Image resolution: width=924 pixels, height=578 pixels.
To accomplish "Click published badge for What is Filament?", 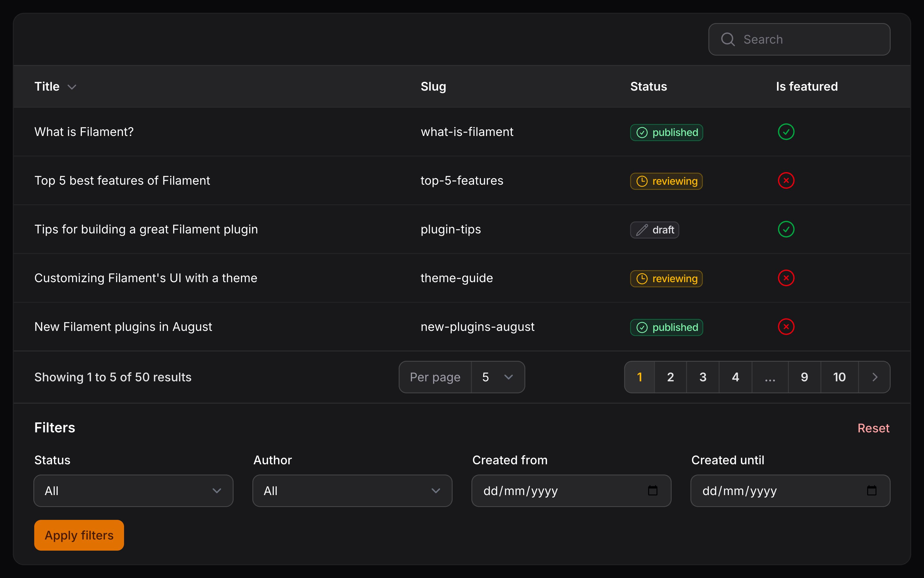I will click(x=666, y=132).
